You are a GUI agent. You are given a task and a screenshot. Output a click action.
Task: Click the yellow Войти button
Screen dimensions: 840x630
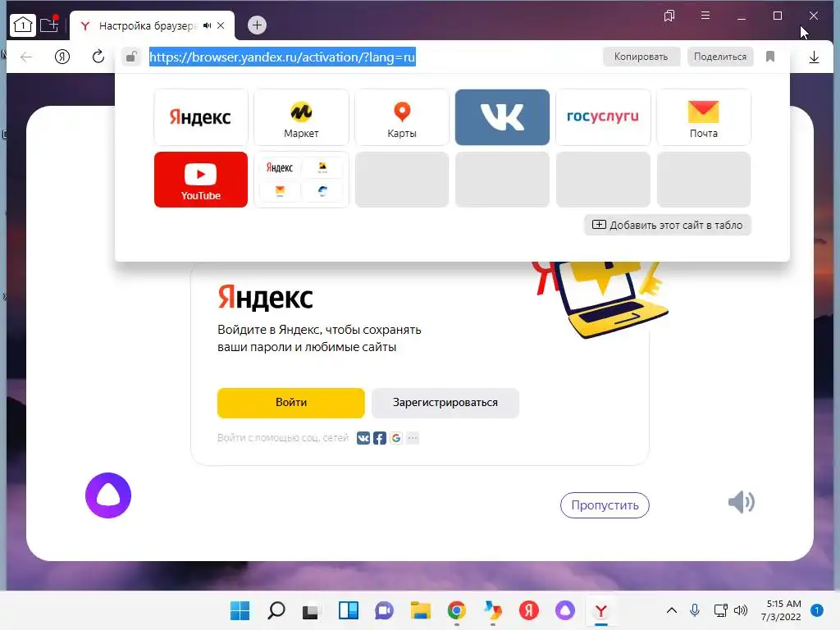click(291, 402)
